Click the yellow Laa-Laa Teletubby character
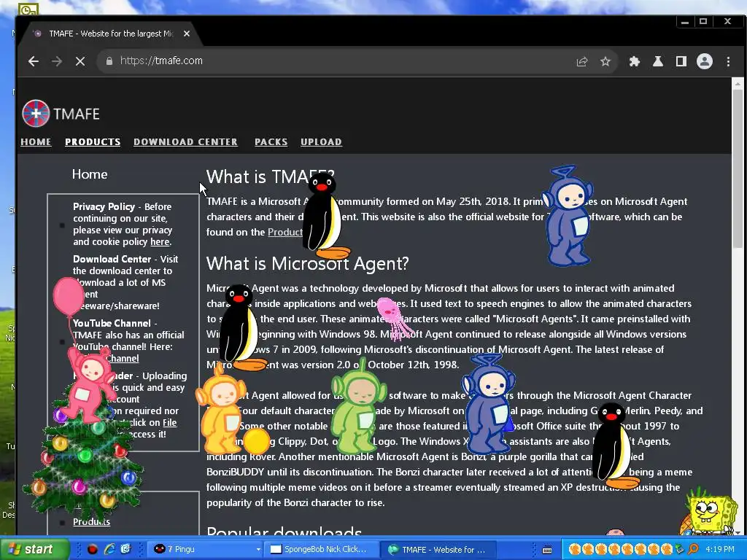 [220, 410]
